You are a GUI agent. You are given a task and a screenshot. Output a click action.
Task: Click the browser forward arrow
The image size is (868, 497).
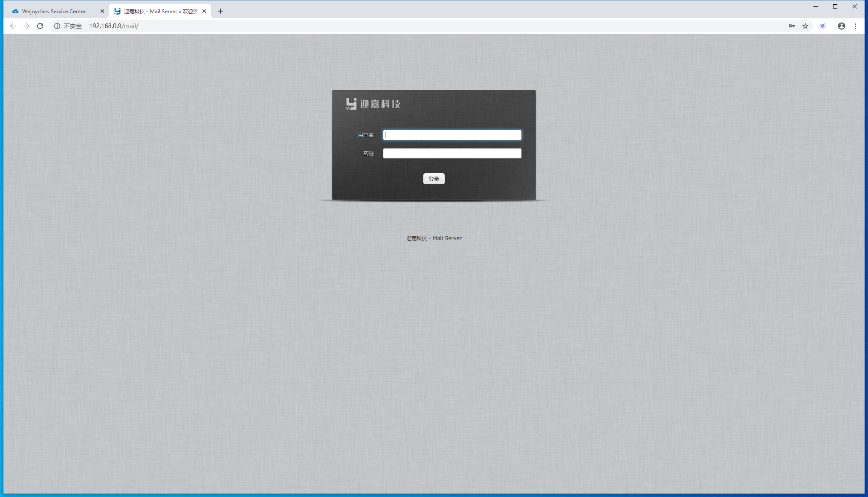pyautogui.click(x=26, y=26)
